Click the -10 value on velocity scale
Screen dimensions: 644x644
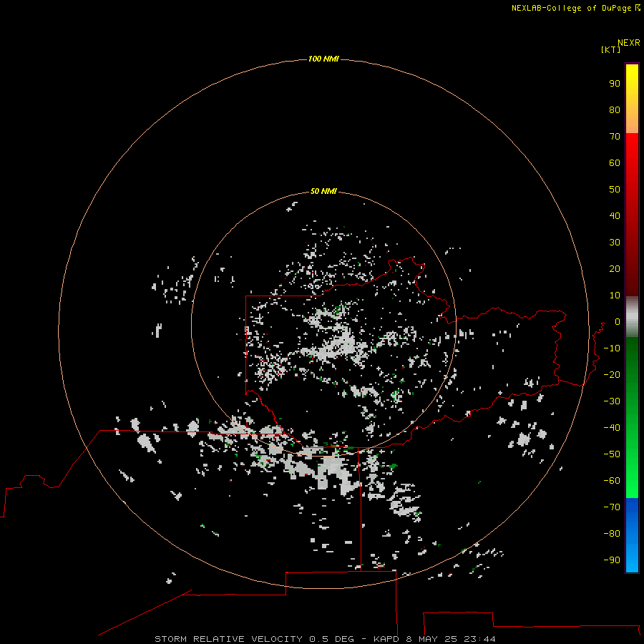[x=612, y=348]
